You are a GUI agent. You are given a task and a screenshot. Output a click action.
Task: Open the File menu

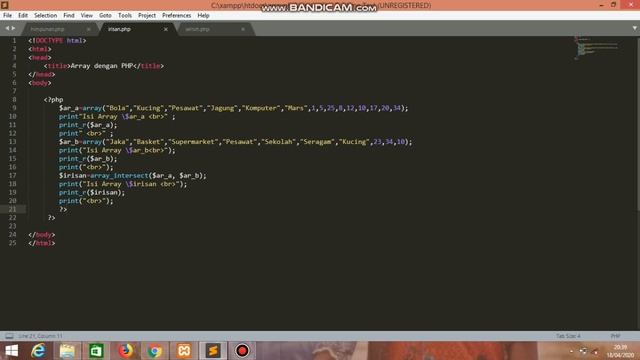(x=7, y=16)
